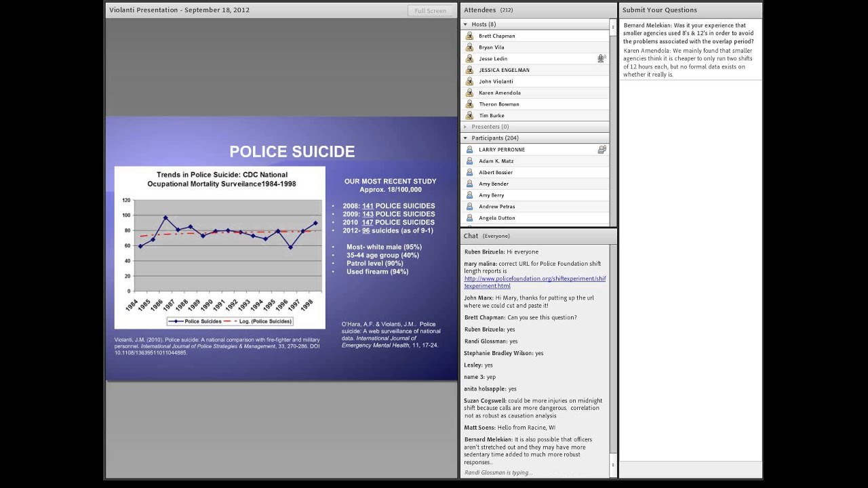Image resolution: width=868 pixels, height=488 pixels.
Task: Select attendee name John Violanti
Action: pyautogui.click(x=496, y=81)
